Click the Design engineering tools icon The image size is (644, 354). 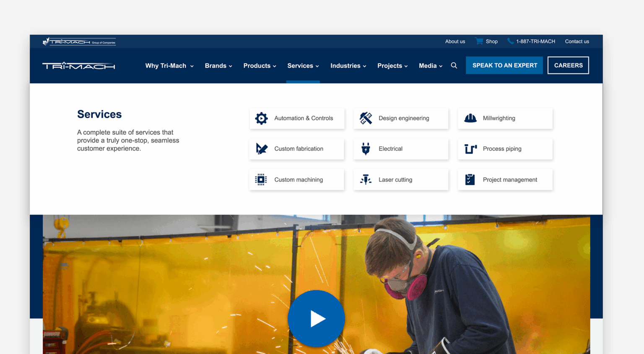coord(366,119)
